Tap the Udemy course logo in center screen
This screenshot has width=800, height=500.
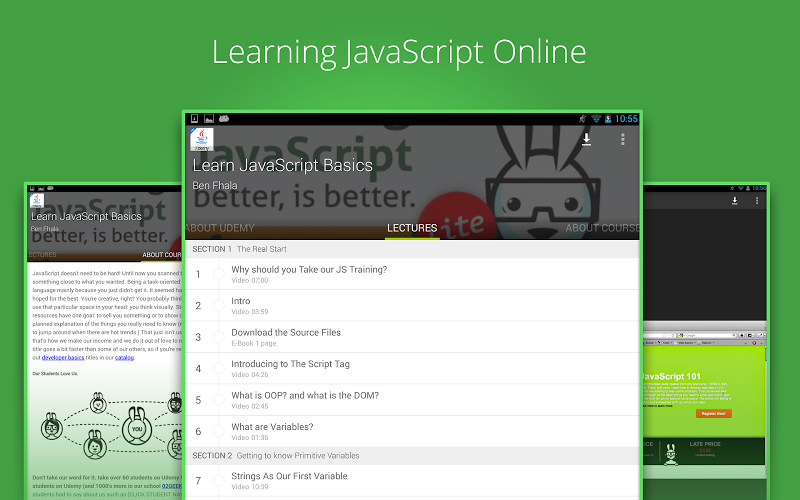point(202,139)
